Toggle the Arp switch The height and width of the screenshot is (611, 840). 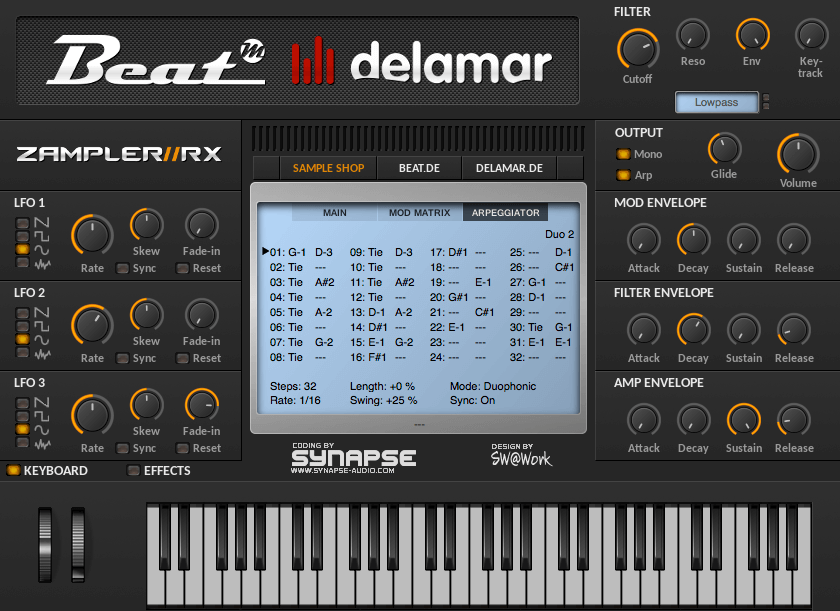[623, 175]
